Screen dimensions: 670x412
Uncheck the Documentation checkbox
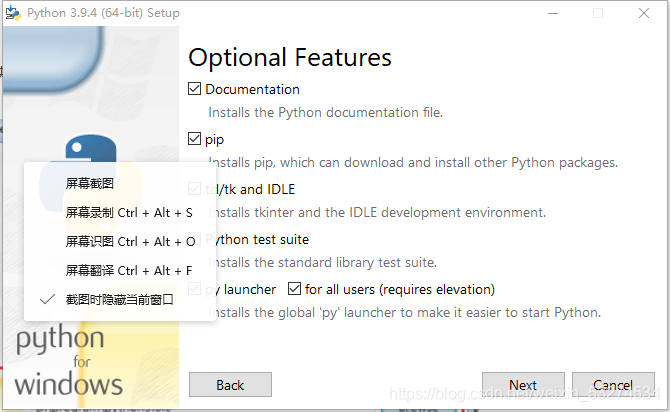(194, 89)
